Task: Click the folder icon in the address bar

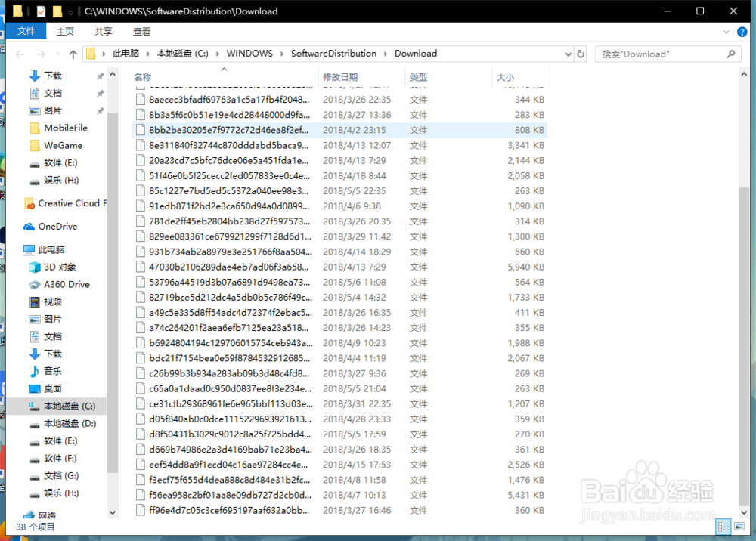Action: pyautogui.click(x=91, y=54)
